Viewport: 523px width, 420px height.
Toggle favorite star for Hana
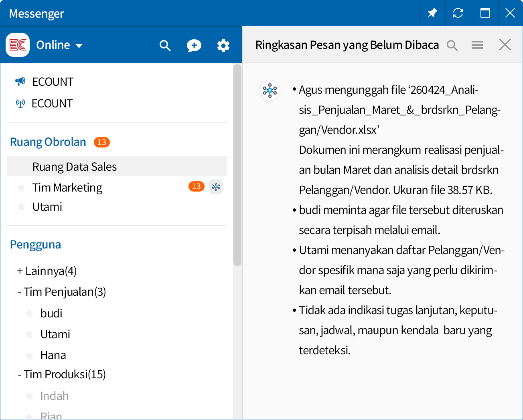(x=29, y=355)
